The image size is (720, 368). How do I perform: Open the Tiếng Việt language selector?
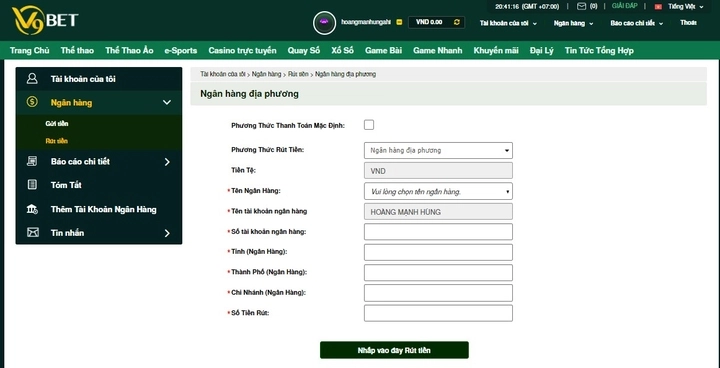coord(686,6)
